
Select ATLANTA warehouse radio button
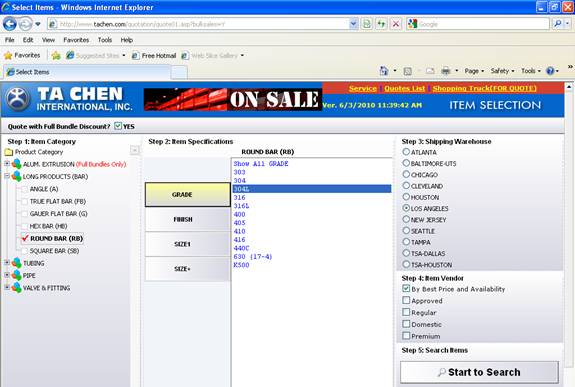[x=406, y=151]
